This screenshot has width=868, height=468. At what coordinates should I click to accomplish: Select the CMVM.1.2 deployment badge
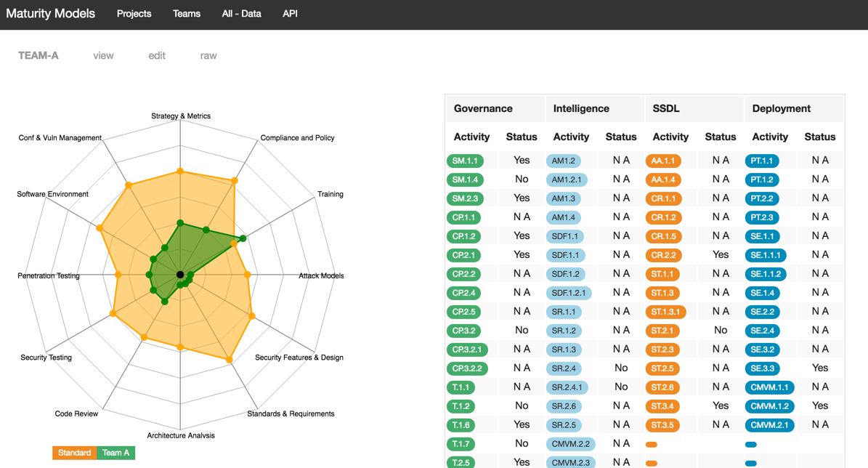pyautogui.click(x=769, y=406)
